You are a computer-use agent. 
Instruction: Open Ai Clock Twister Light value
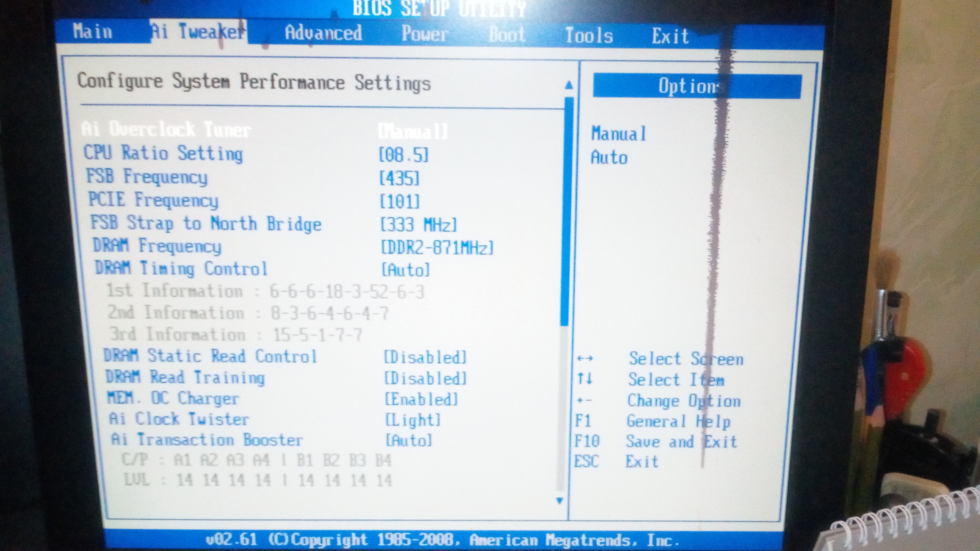(413, 420)
